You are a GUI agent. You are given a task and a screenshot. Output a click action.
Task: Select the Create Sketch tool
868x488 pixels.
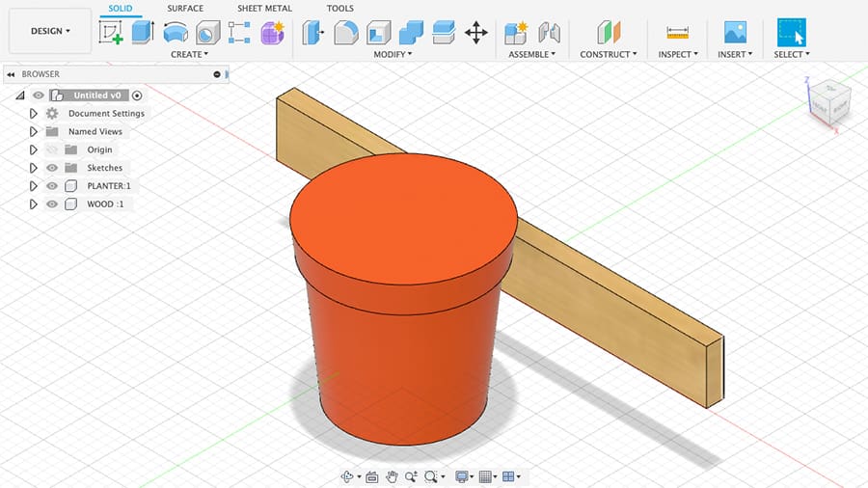111,32
